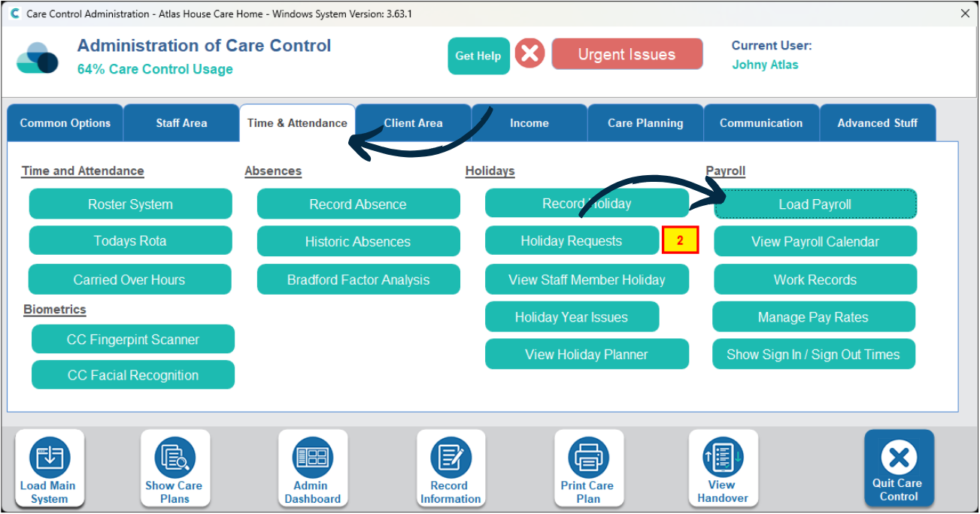Select the Care Planning tab
Image resolution: width=980 pixels, height=514 pixels.
point(645,123)
